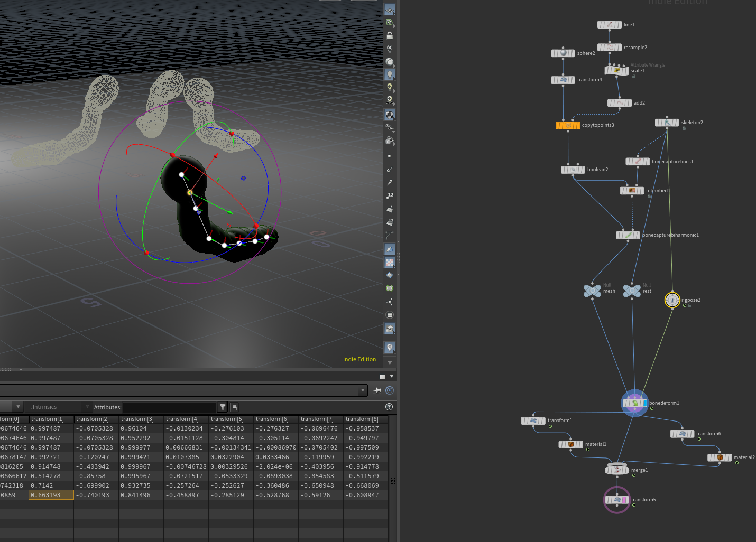Open the Intrinsics dropdown
Image resolution: width=756 pixels, height=542 pixels.
(59, 407)
